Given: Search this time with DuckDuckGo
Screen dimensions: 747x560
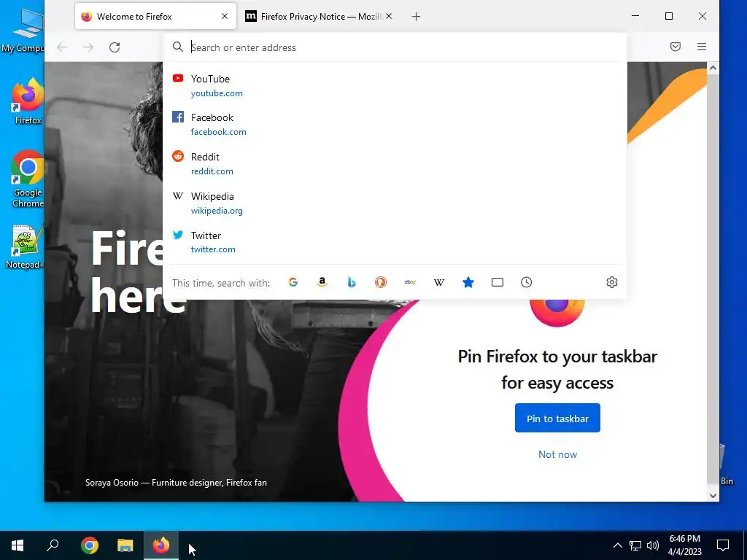Looking at the screenshot, I should pyautogui.click(x=381, y=282).
